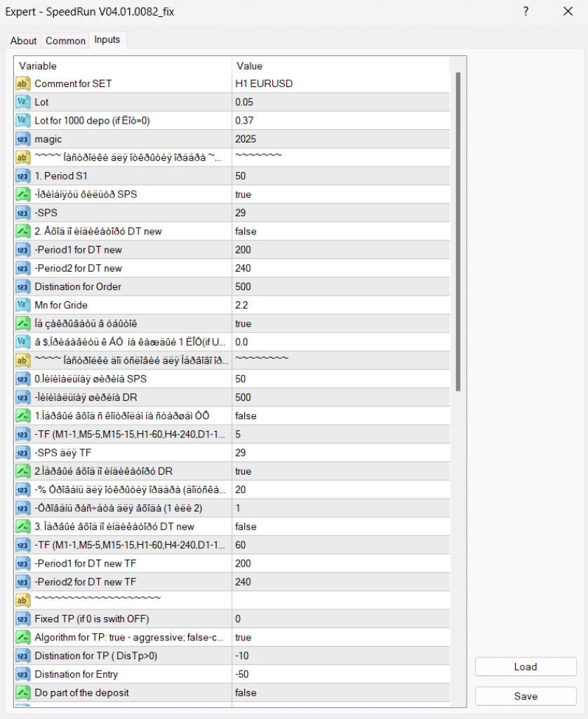Select the '-Period1 for DT new TF' row label
This screenshot has width=588, height=719.
(85, 564)
